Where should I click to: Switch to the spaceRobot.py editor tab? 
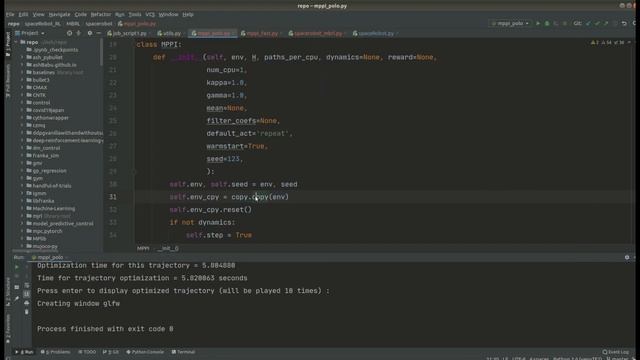pos(376,33)
